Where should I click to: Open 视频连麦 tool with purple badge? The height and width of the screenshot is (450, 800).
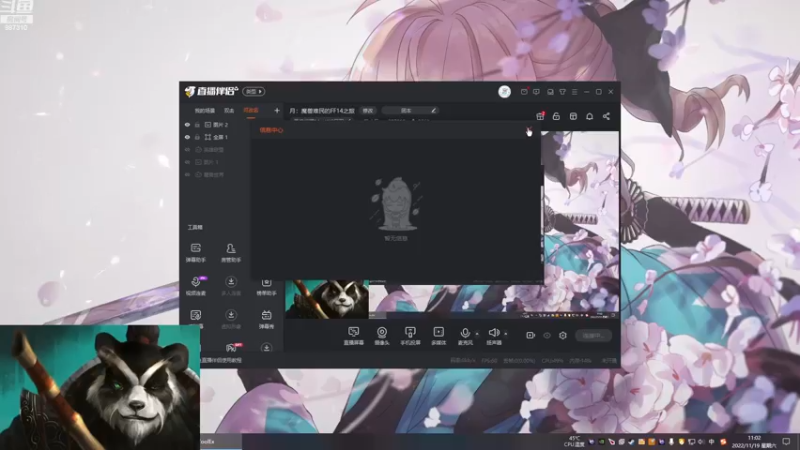tap(196, 286)
